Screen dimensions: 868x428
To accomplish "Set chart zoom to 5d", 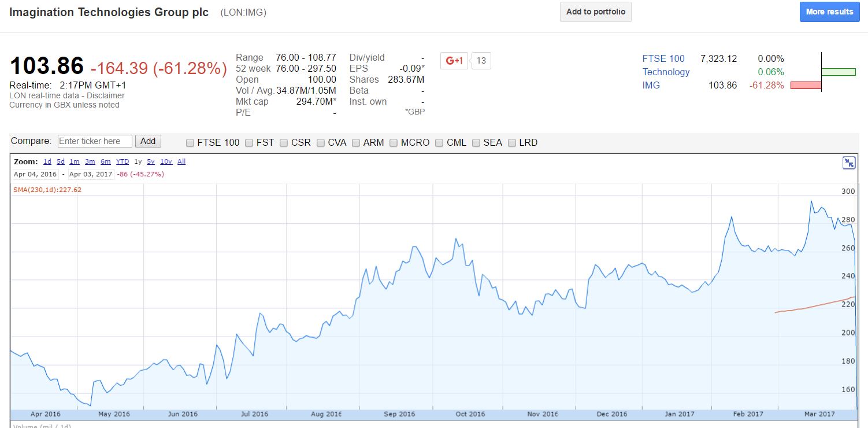I will [61, 162].
